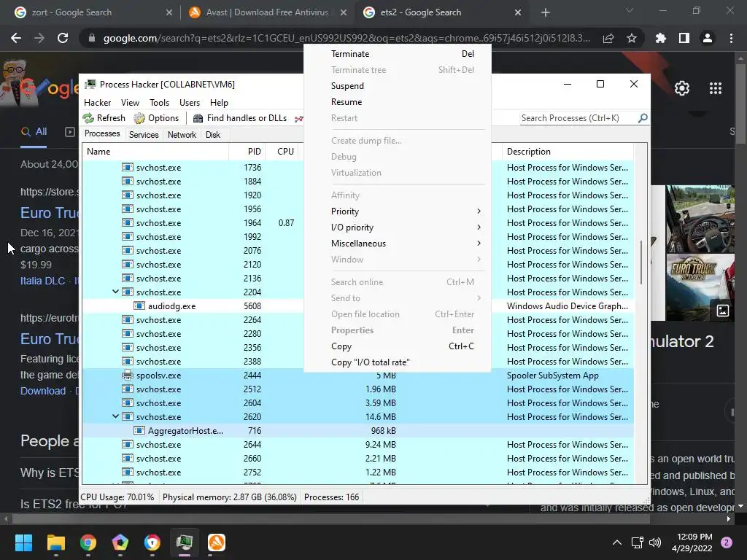Select the spoolsv.exe process row
Screen dimensions: 747x560
tap(357, 376)
